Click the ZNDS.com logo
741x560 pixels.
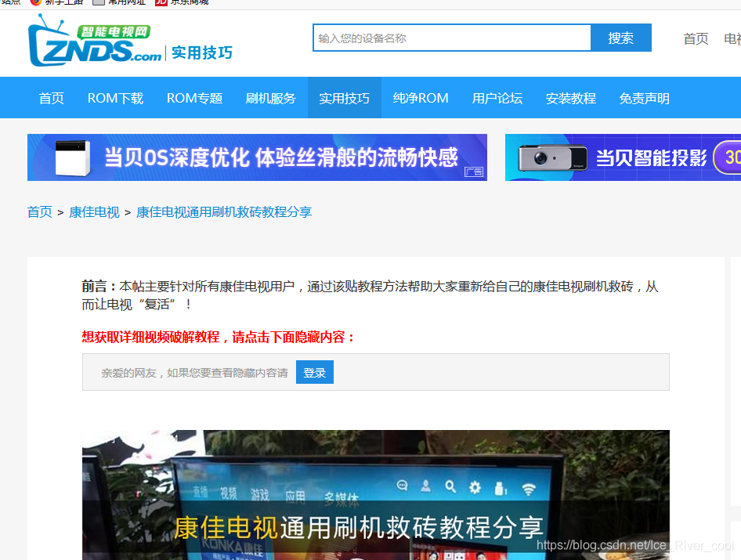pos(95,41)
